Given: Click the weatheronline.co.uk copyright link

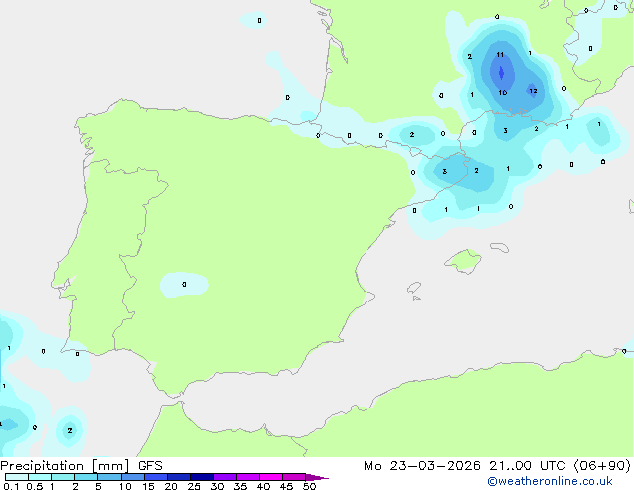Looking at the screenshot, I should (x=550, y=481).
